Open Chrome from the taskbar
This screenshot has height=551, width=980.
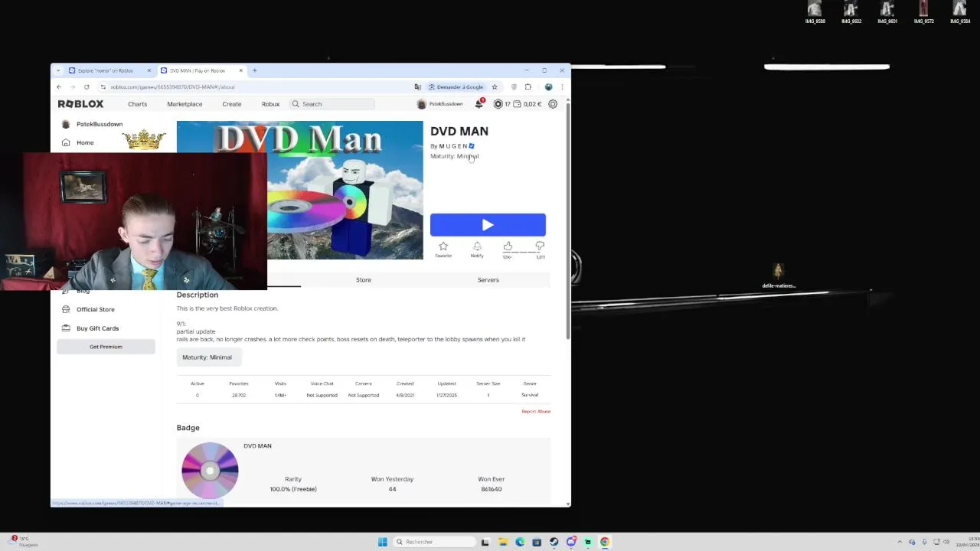pos(605,542)
